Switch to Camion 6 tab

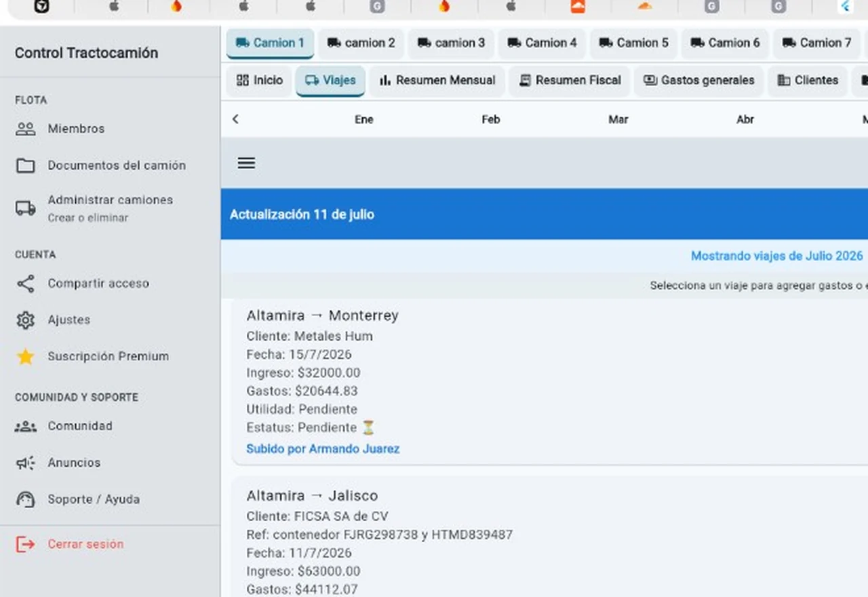pos(725,43)
